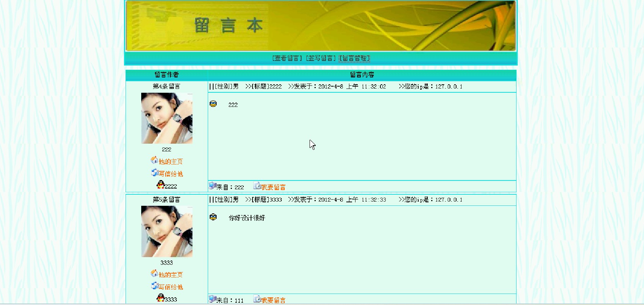This screenshot has width=644, height=305.
Task: Click mail icon under author 3333
Action: pos(155,285)
